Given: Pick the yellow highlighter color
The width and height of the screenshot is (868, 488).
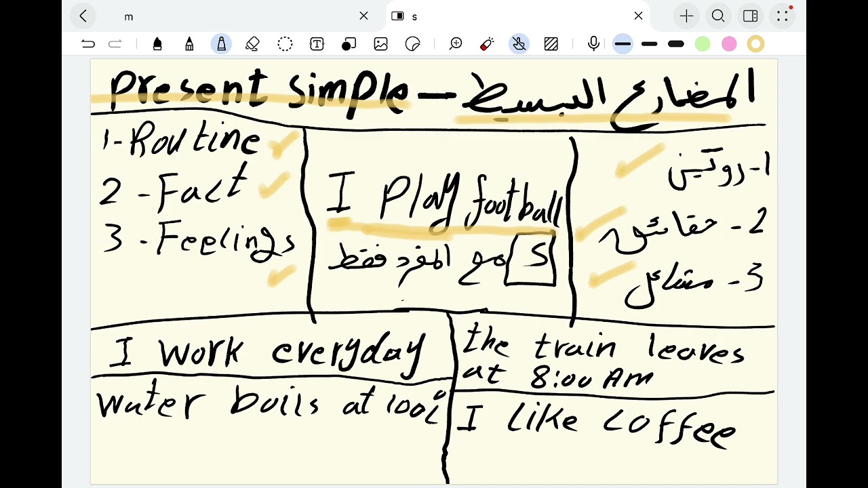Looking at the screenshot, I should (755, 44).
